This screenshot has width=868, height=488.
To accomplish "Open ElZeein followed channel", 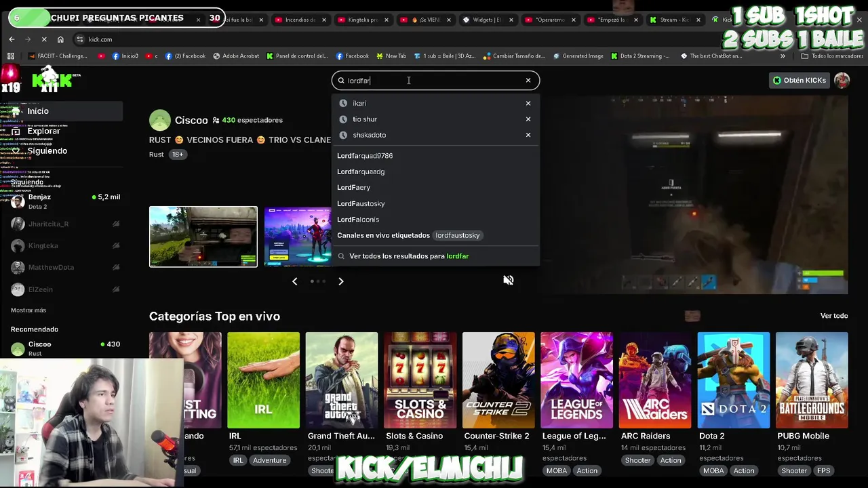I will point(65,289).
